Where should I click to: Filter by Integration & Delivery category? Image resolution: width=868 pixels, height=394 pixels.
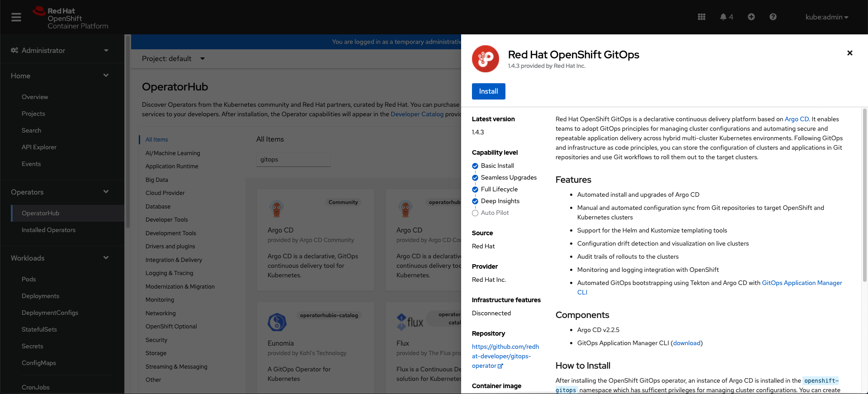click(x=174, y=260)
